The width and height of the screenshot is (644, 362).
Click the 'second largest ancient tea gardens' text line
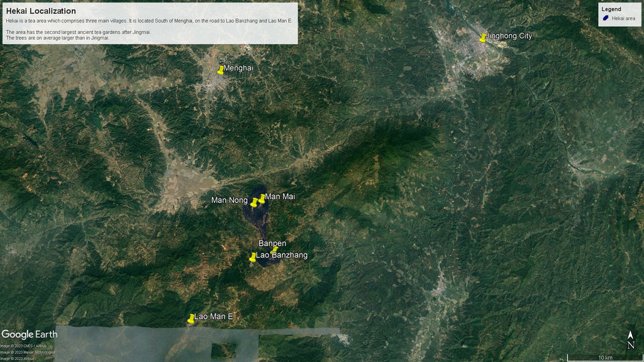(x=79, y=32)
